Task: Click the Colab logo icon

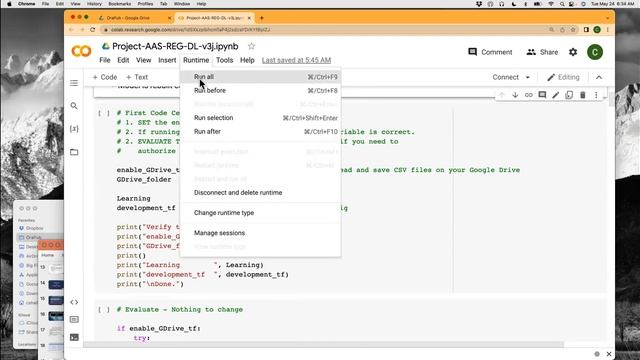Action: [81, 51]
